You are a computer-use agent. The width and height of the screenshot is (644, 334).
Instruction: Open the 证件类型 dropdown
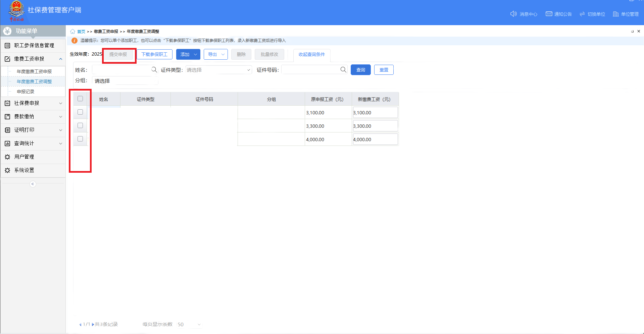pos(218,70)
